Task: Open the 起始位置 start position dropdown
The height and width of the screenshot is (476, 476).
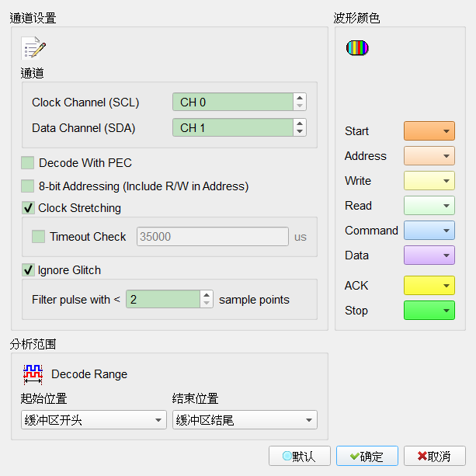Action: (x=94, y=420)
